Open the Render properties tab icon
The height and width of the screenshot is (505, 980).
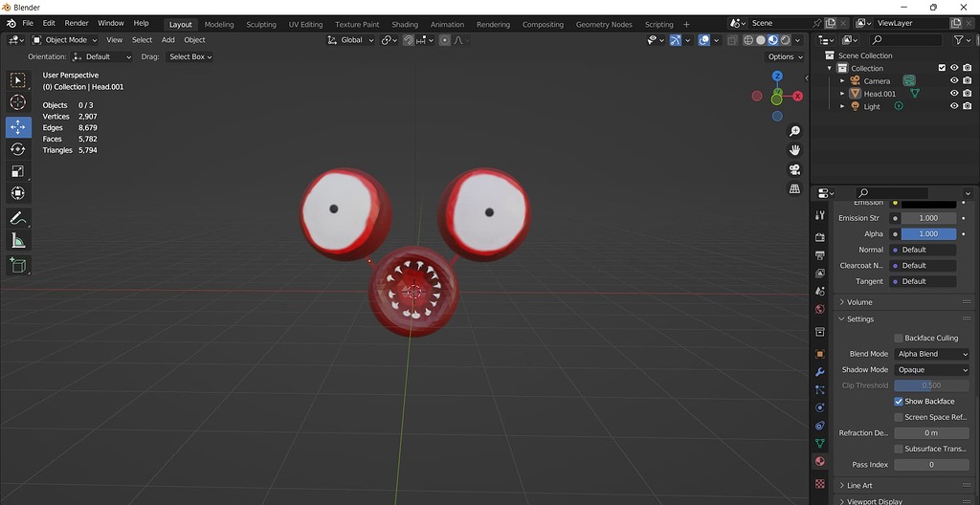click(x=820, y=237)
